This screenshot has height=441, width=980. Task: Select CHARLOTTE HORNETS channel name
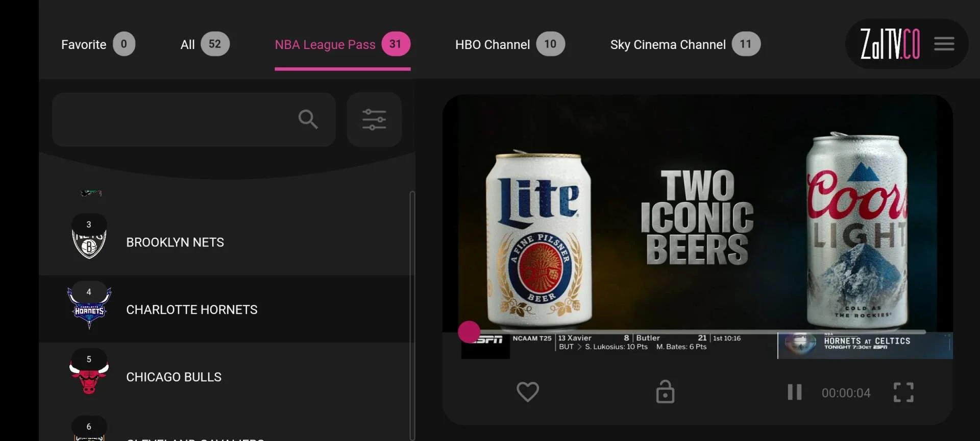(192, 310)
